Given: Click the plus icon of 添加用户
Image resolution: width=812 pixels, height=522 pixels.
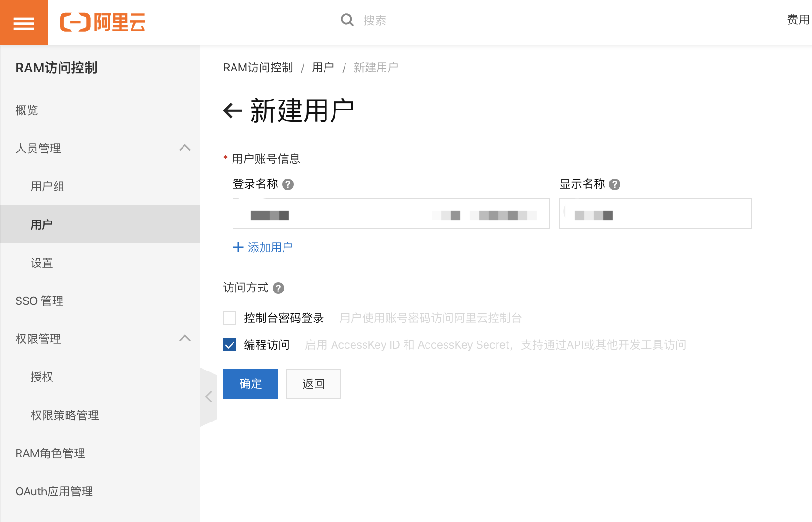Looking at the screenshot, I should tap(238, 247).
